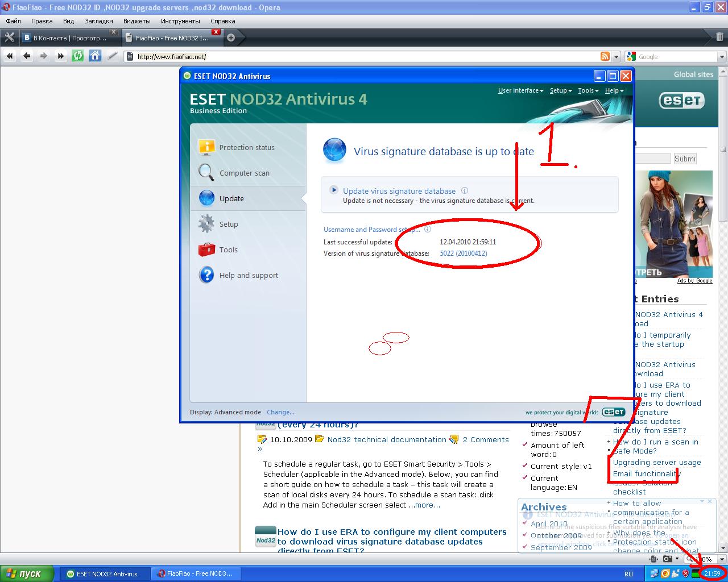Open the Закладки menu

[x=99, y=21]
